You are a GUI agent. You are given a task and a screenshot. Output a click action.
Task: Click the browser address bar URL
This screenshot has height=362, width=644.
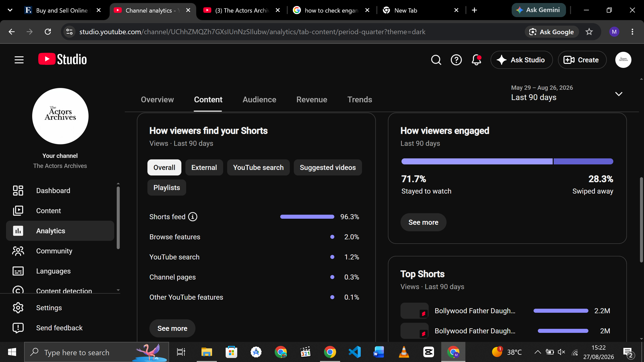point(252,32)
